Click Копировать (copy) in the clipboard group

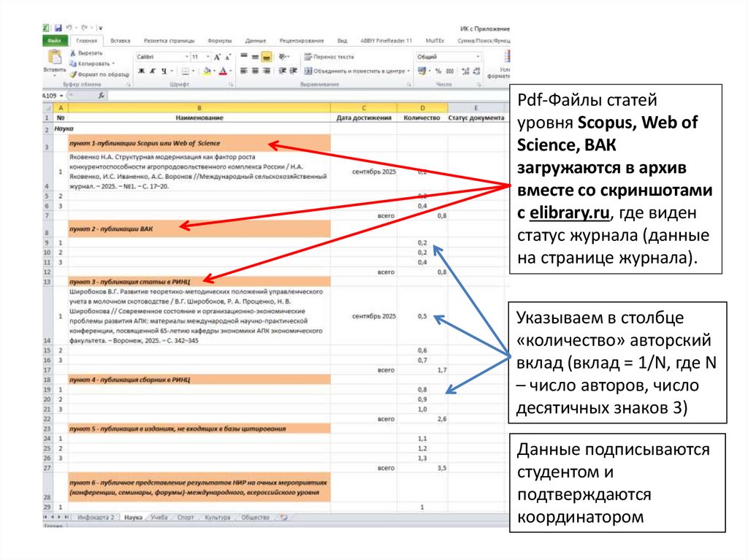[90, 64]
